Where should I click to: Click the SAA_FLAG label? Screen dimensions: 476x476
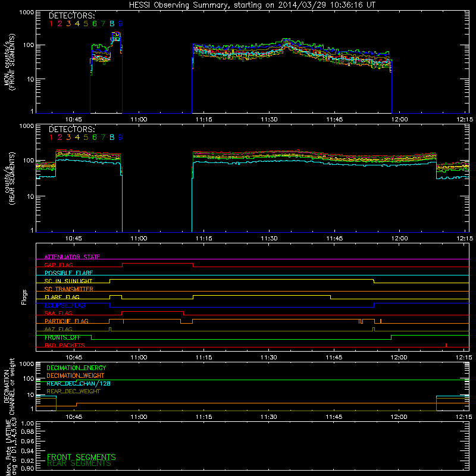tap(58, 313)
